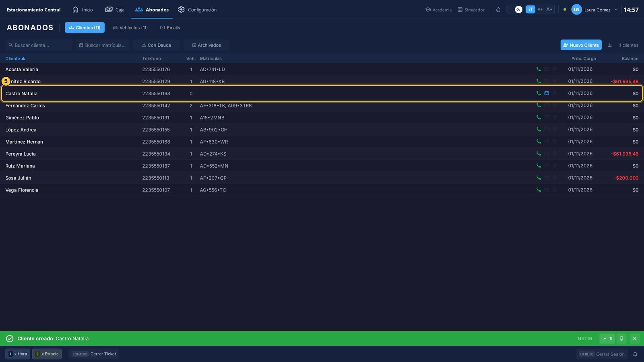
Task: Click the droplet color theme icon
Action: tap(498, 10)
